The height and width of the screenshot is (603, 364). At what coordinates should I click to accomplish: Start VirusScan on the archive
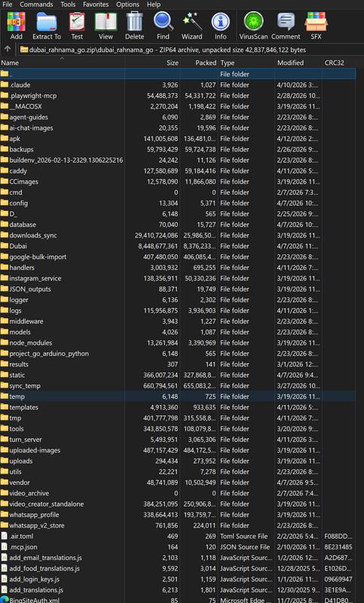coord(253,26)
